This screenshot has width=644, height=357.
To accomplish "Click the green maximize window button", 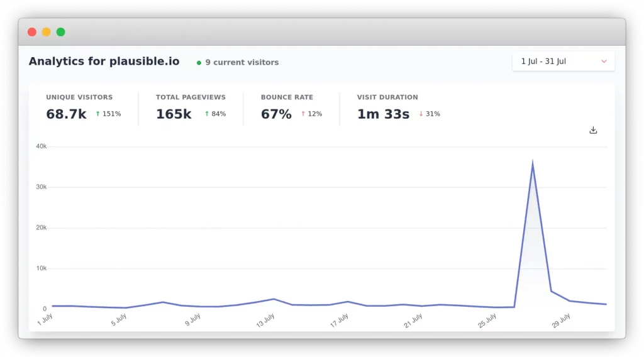I will click(x=61, y=32).
